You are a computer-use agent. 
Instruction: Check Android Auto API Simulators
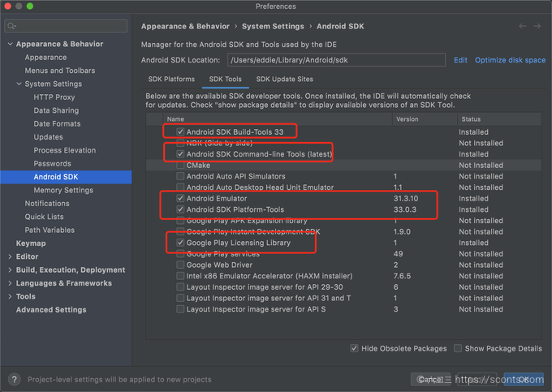coord(180,176)
